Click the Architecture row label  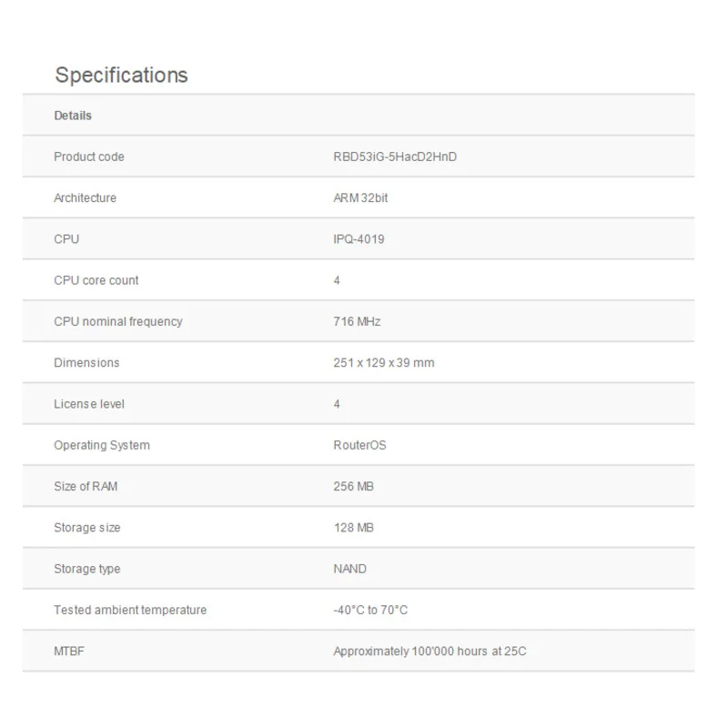(x=85, y=197)
